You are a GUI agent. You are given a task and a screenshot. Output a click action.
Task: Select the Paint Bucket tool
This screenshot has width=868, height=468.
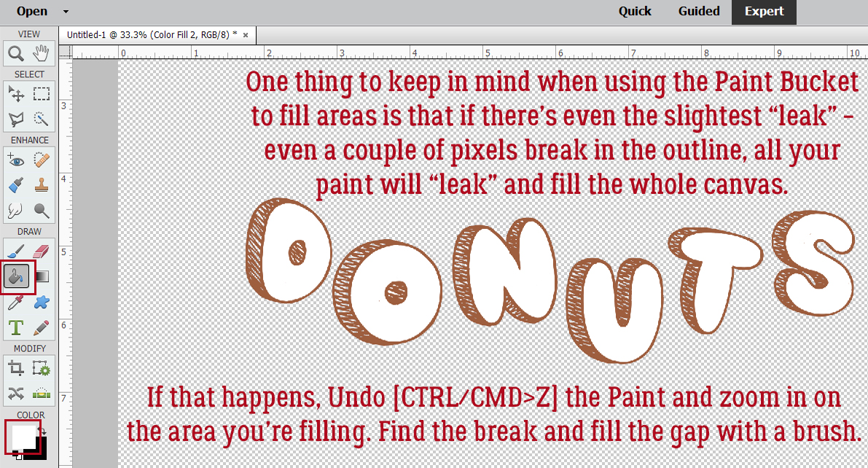point(16,276)
